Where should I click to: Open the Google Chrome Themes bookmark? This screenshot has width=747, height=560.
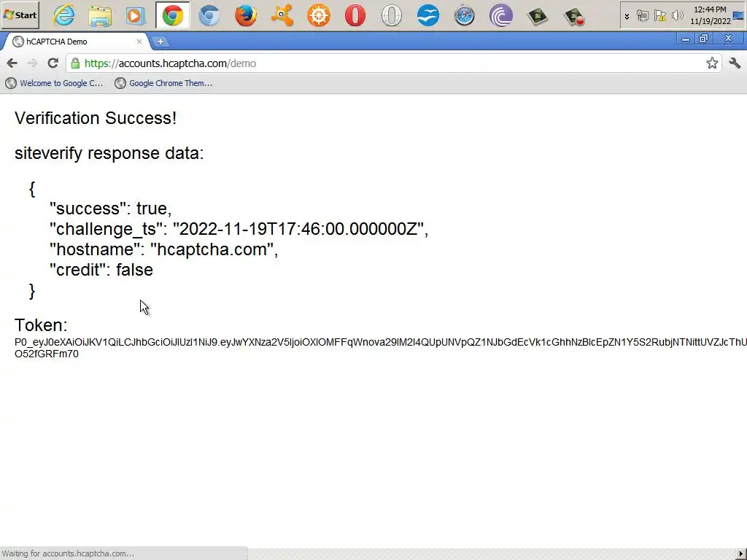(164, 83)
